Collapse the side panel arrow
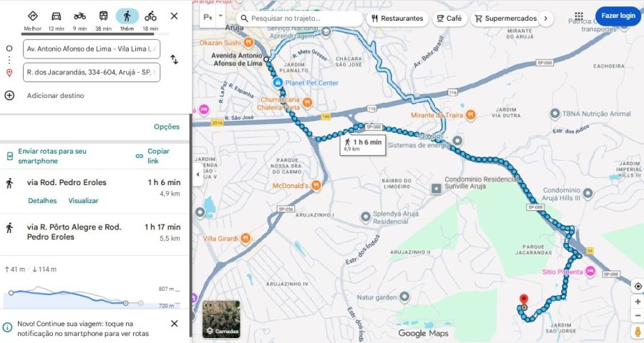 click(x=197, y=174)
